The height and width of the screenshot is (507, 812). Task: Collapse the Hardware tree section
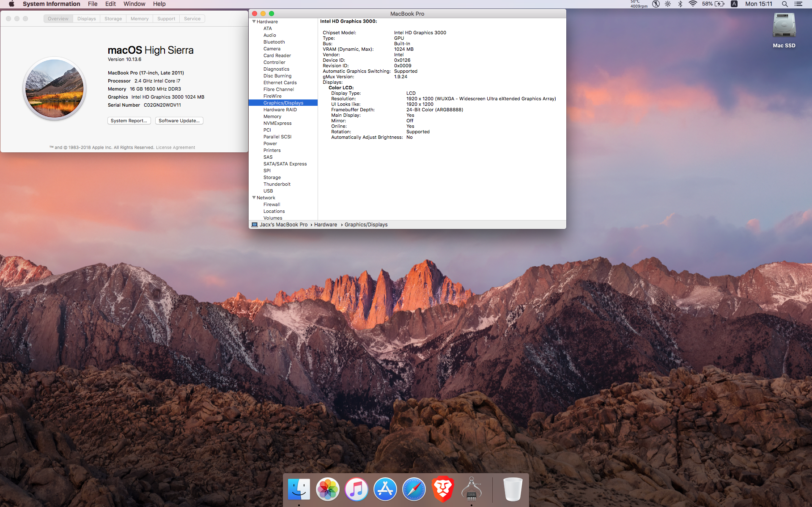pos(254,22)
